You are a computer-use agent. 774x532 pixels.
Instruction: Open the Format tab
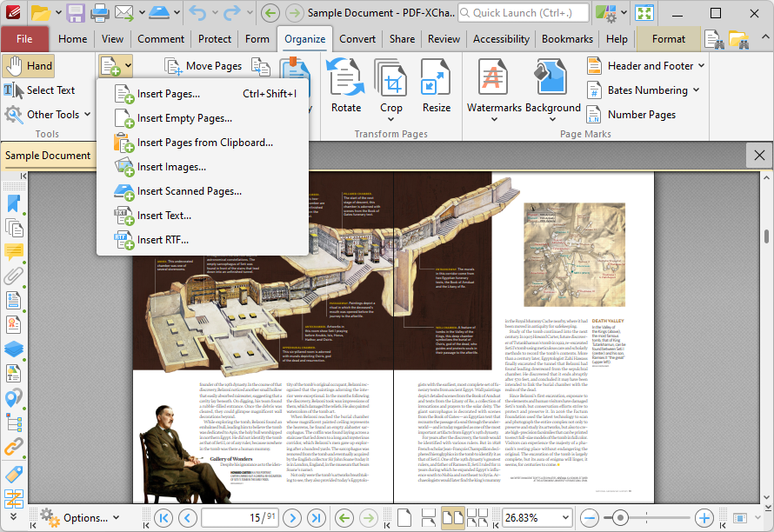pos(669,39)
